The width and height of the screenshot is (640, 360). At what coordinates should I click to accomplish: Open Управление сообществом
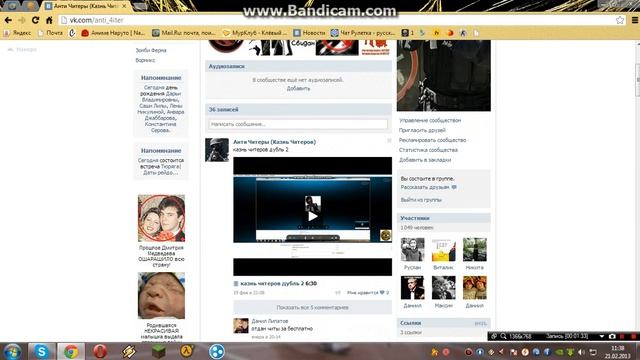pos(430,120)
